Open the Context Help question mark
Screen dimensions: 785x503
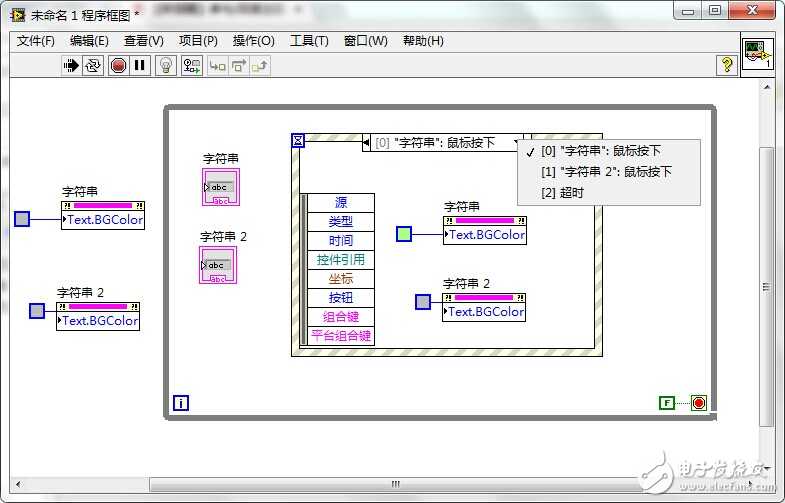point(727,65)
